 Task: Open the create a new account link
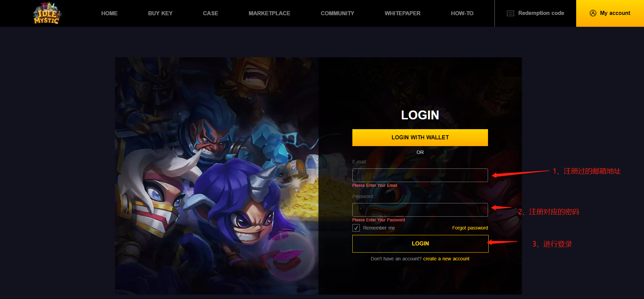tap(446, 259)
